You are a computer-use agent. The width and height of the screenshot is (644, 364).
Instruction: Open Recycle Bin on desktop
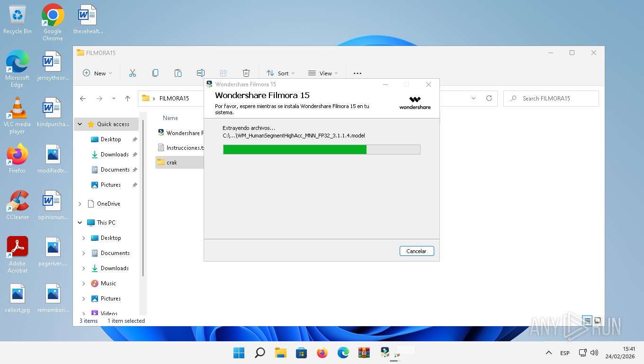18,20
